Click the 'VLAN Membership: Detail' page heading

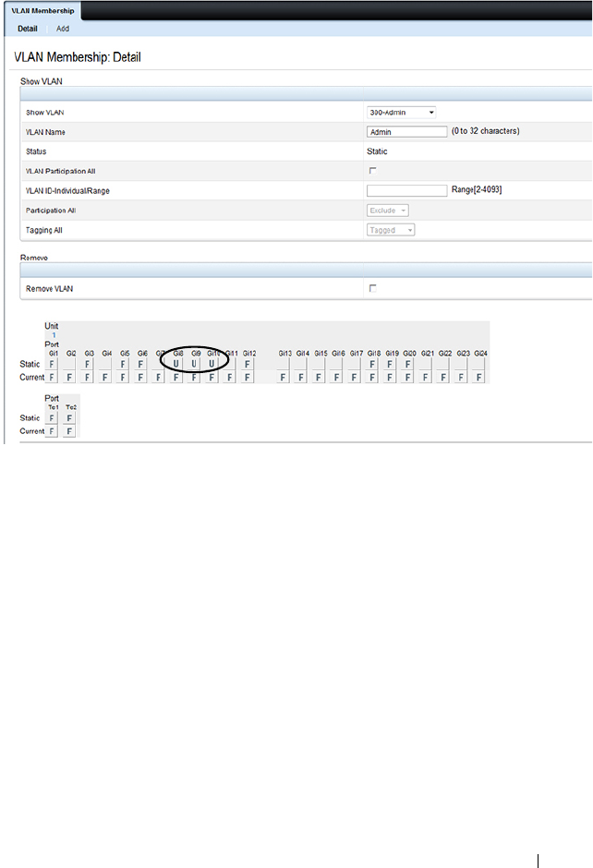[78, 57]
